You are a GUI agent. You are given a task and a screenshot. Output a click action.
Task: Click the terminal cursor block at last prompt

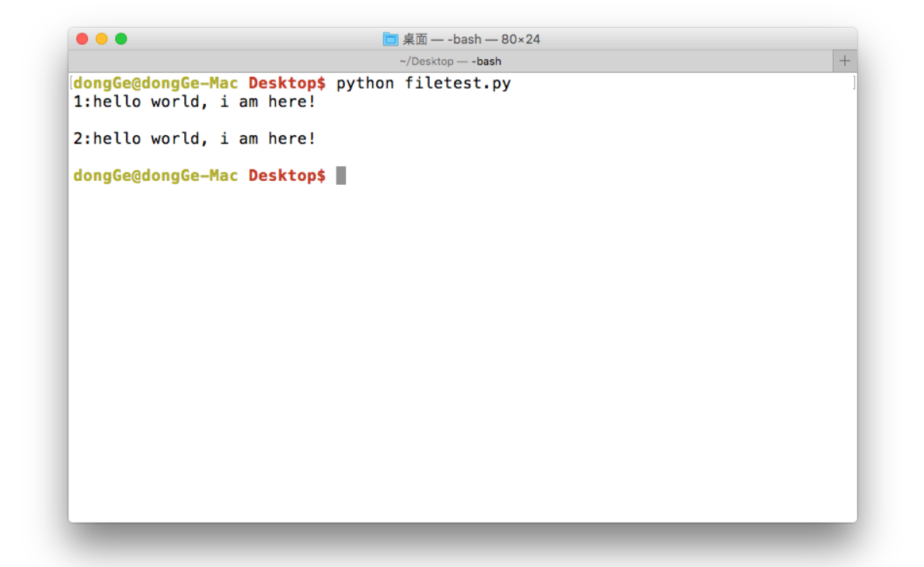[341, 176]
